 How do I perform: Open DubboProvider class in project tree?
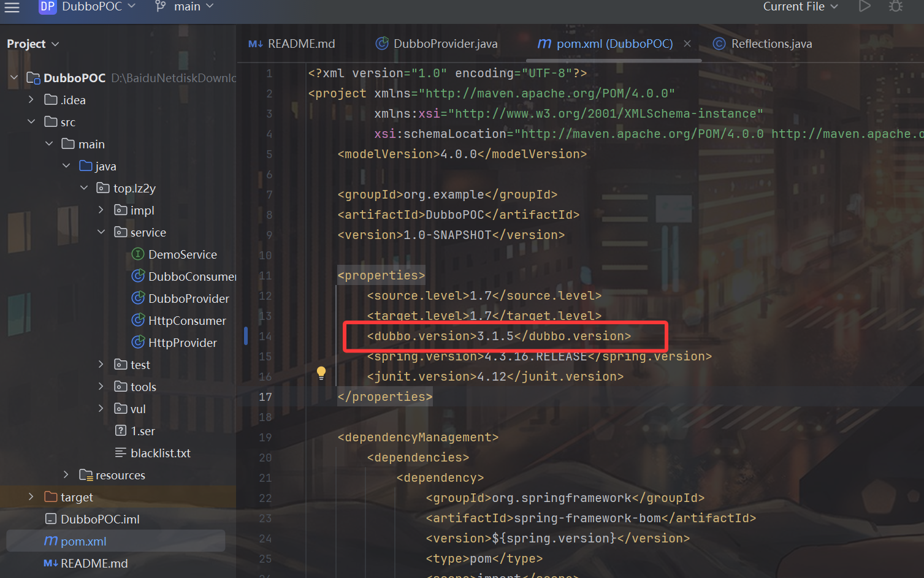(x=188, y=299)
